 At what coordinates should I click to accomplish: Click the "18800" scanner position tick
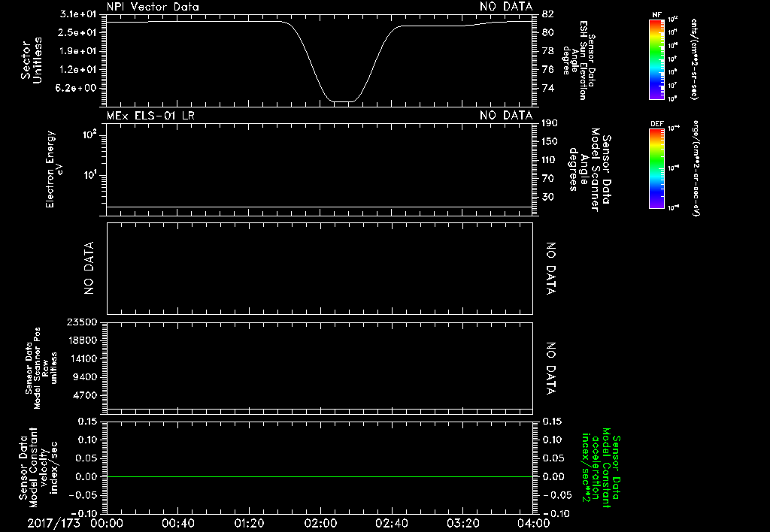[82, 340]
